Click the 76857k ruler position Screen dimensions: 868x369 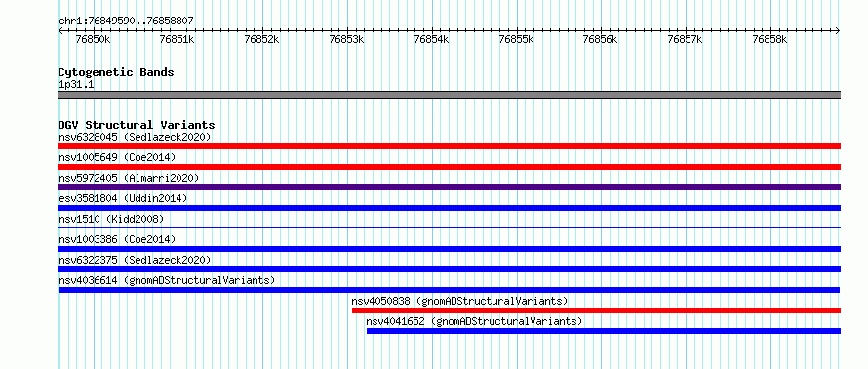(686, 39)
